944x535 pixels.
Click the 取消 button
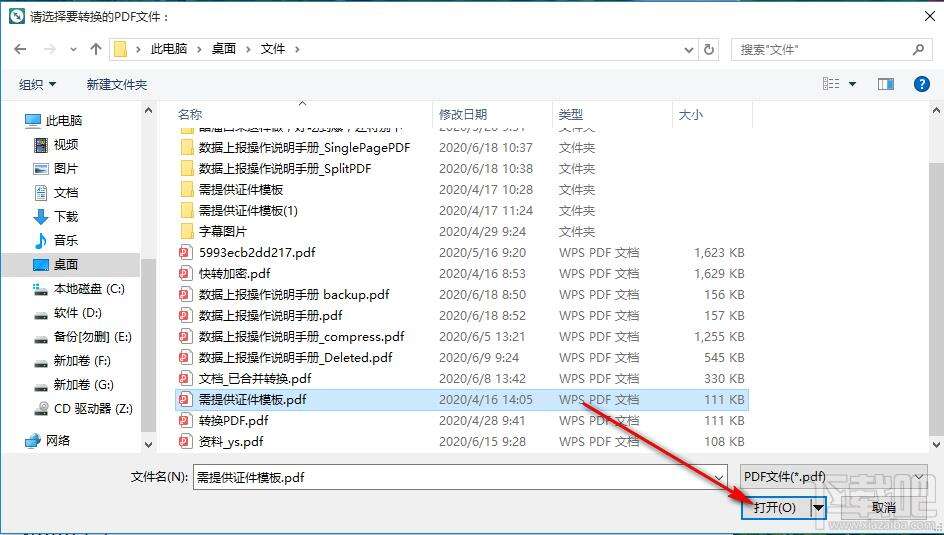click(x=883, y=508)
